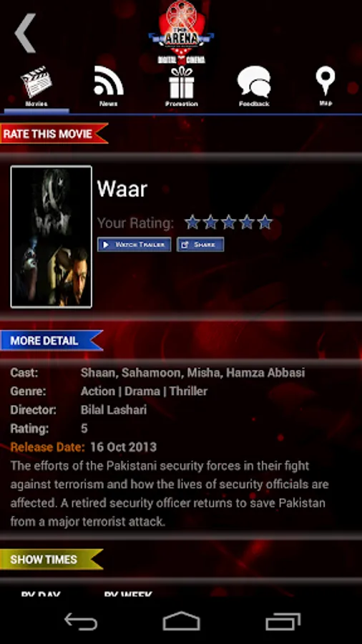Screen dimensions: 362x644
Task: Set rating to three stars
Action: [228, 223]
